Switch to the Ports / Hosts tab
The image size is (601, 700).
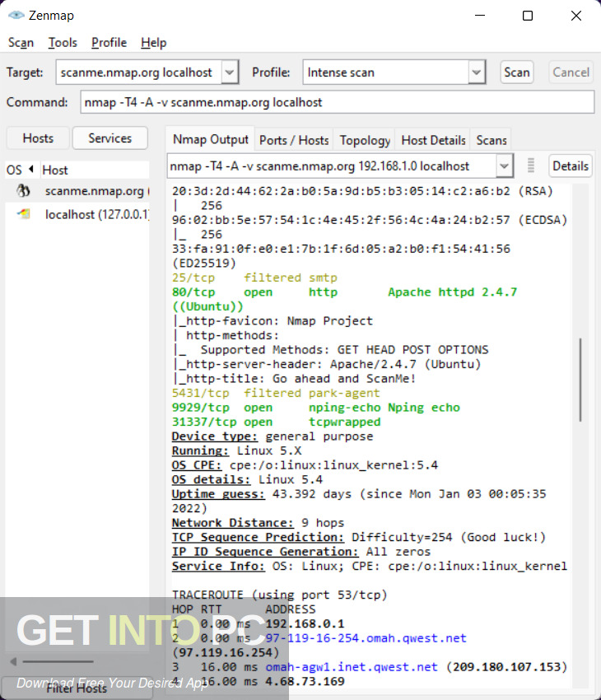pyautogui.click(x=294, y=141)
